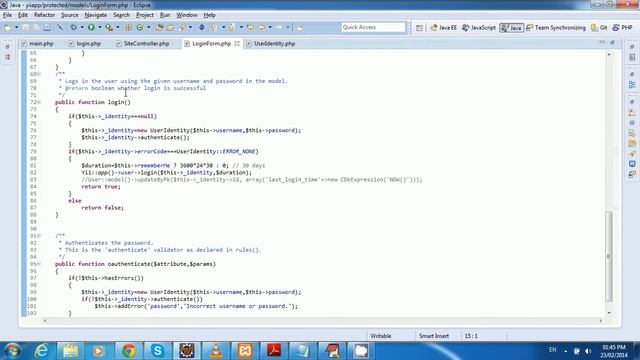Image resolution: width=640 pixels, height=360 pixels.
Task: Click the Writable status bar entry
Action: tap(381, 336)
